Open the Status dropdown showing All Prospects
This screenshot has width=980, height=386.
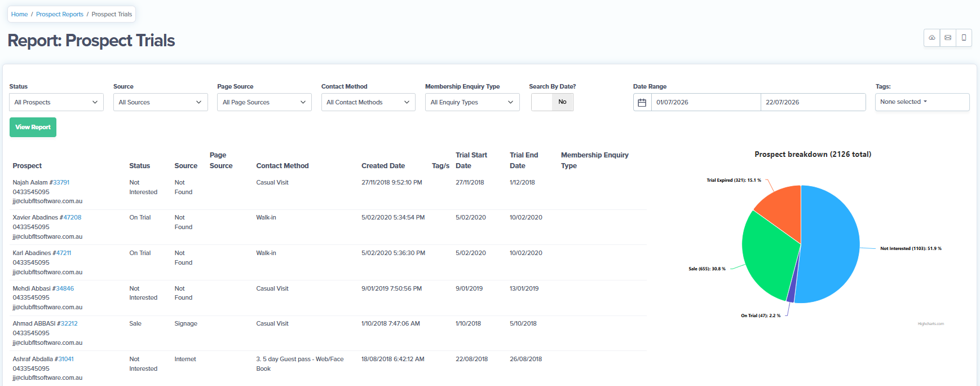pos(56,102)
